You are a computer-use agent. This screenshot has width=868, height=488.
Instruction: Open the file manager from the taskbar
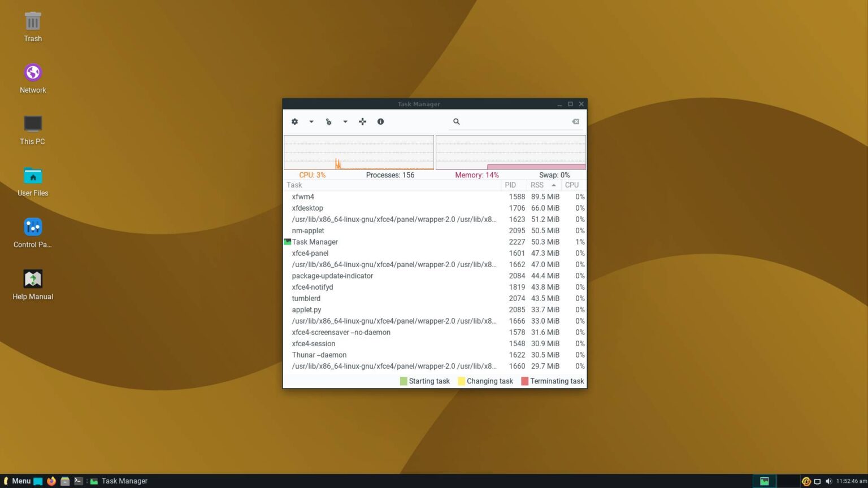click(65, 481)
